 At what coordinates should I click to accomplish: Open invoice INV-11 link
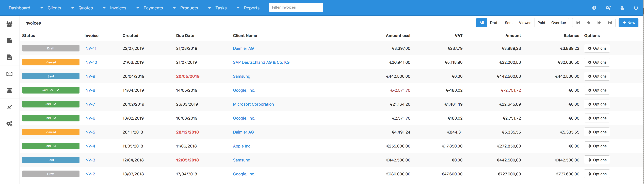tap(90, 48)
